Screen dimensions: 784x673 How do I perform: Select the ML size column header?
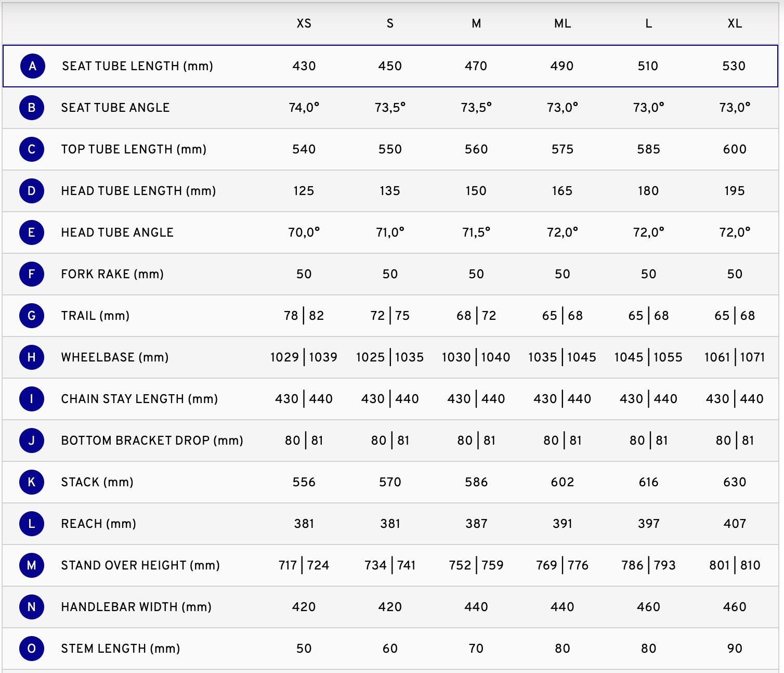[563, 23]
